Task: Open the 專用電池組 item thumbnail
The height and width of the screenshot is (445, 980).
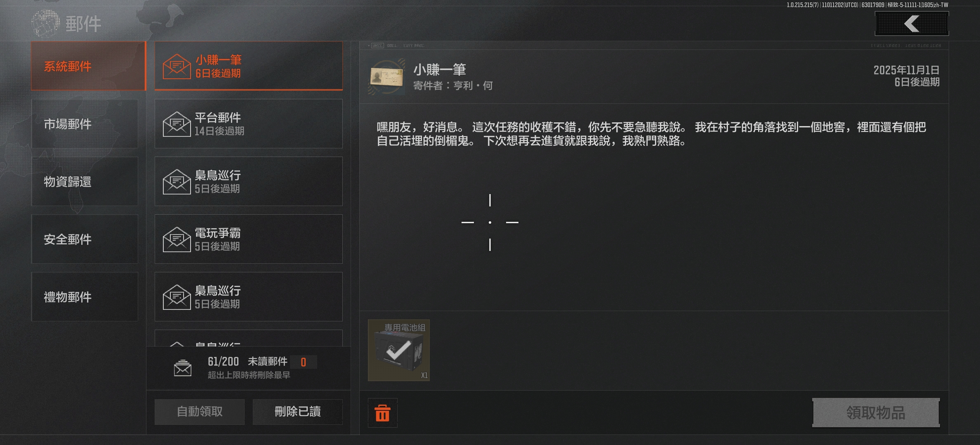Action: (x=399, y=350)
